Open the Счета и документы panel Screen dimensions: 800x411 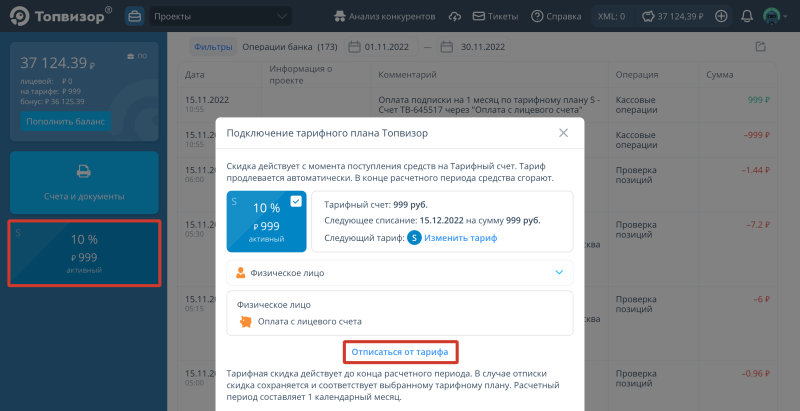[x=84, y=182]
